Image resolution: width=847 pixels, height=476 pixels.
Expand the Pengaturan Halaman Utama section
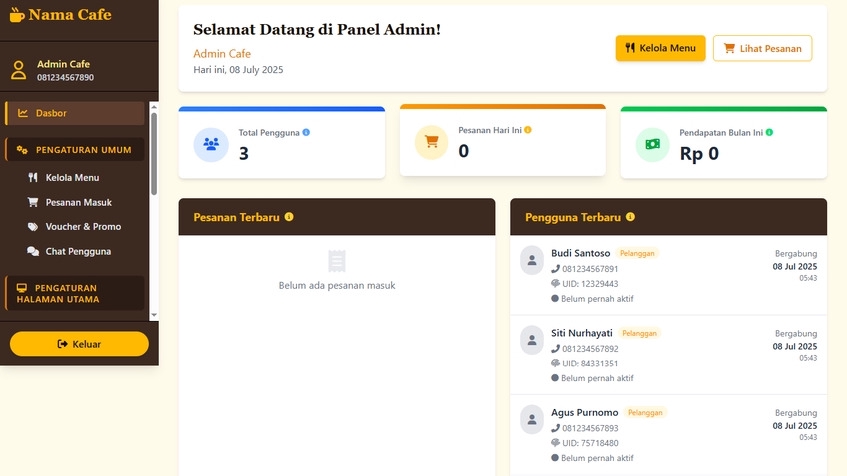point(76,293)
